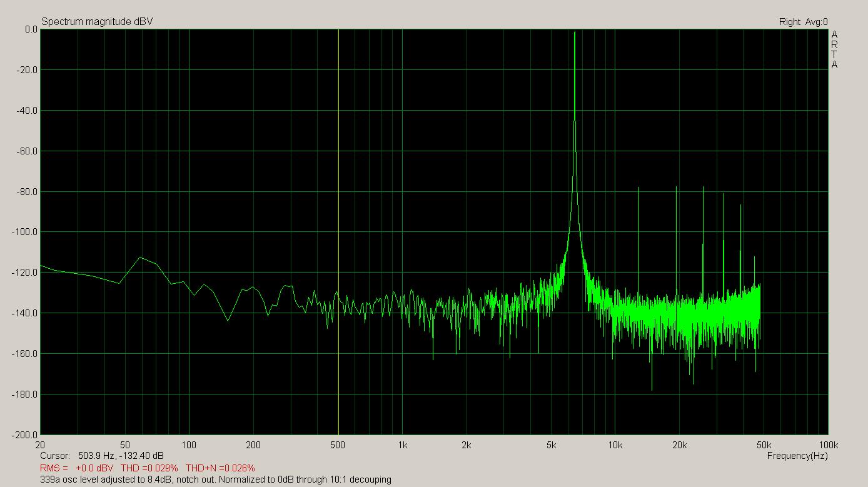Click the 'THD+N =0.026%' value
Viewport: 868px width, 487px height.
point(220,468)
